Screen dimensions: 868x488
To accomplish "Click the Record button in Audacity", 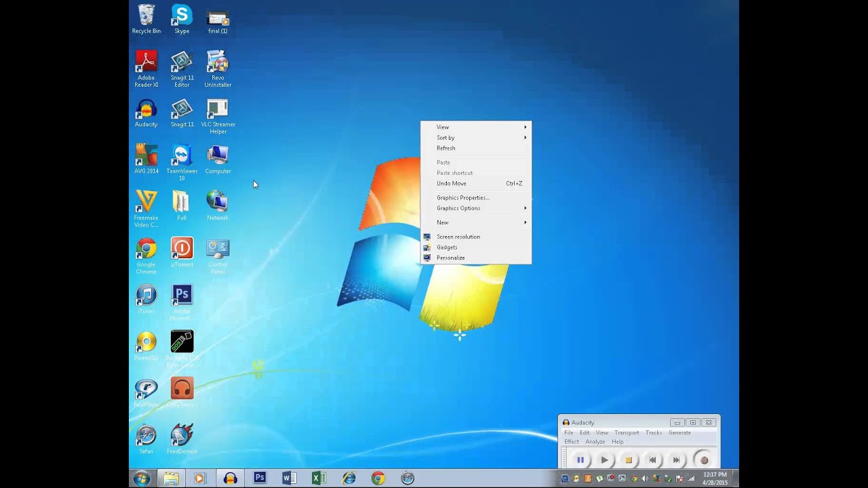I will pyautogui.click(x=704, y=460).
